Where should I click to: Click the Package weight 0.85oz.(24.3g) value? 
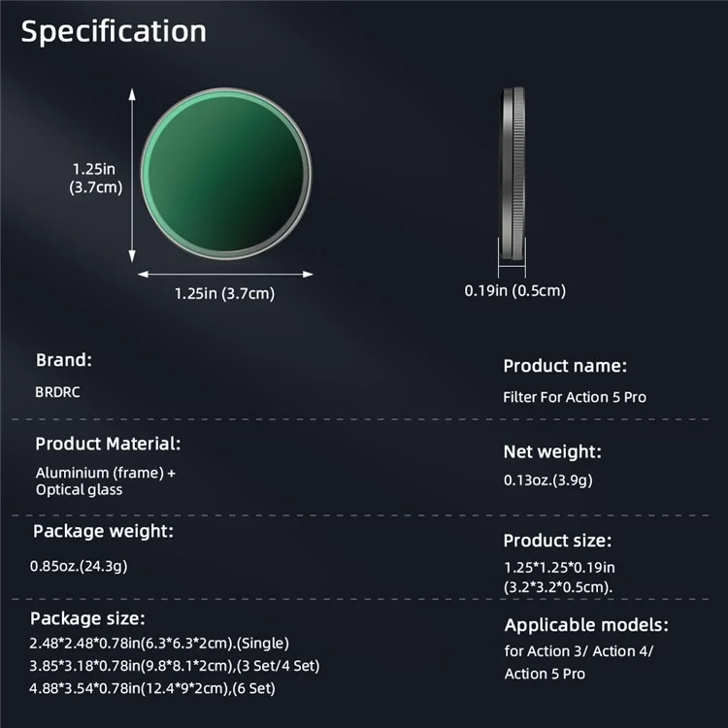pyautogui.click(x=79, y=566)
